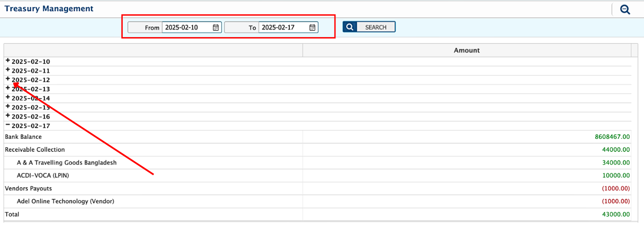Click the zoom-out magnifier icon top right
Screen dimensions: 644x236
[x=625, y=9]
